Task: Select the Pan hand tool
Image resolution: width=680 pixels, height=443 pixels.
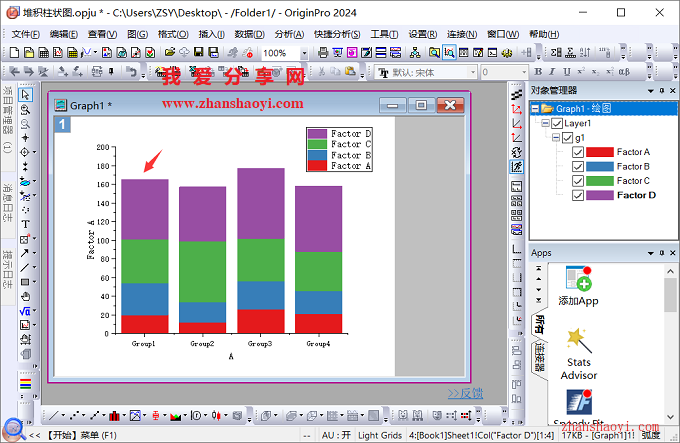Action: [x=25, y=296]
